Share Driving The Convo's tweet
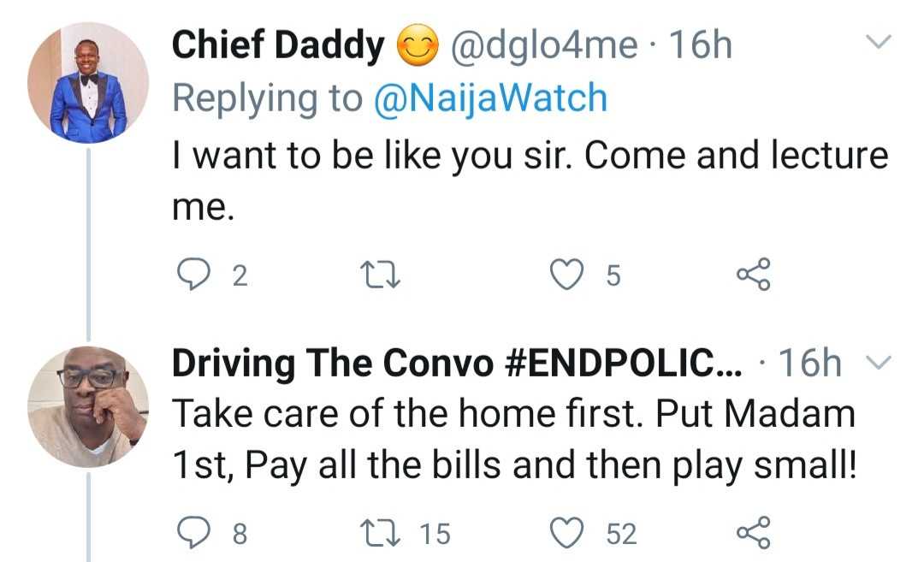Screen dimensions: 924x562 753,534
